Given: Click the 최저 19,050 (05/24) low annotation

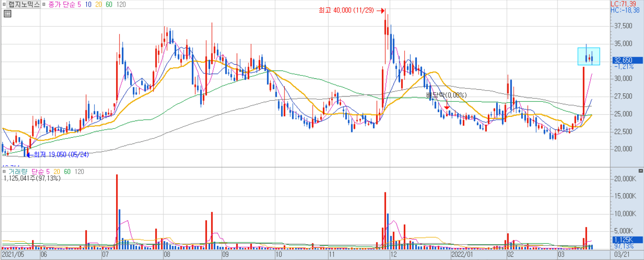Looking at the screenshot, I should click(x=61, y=155).
